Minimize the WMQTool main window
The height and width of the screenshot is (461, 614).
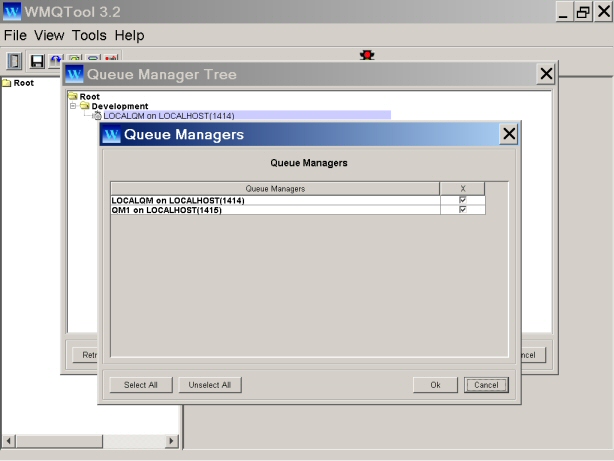[563, 11]
